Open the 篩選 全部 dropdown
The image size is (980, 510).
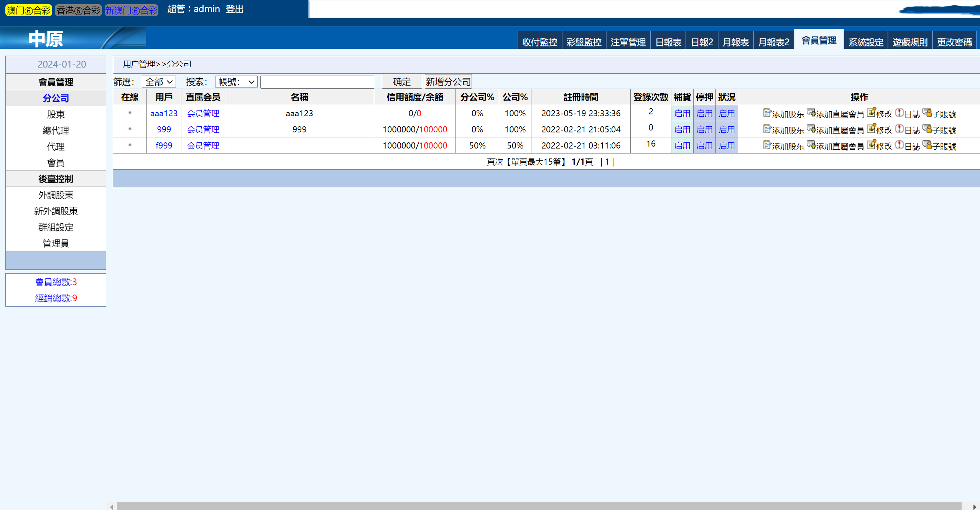(x=159, y=82)
